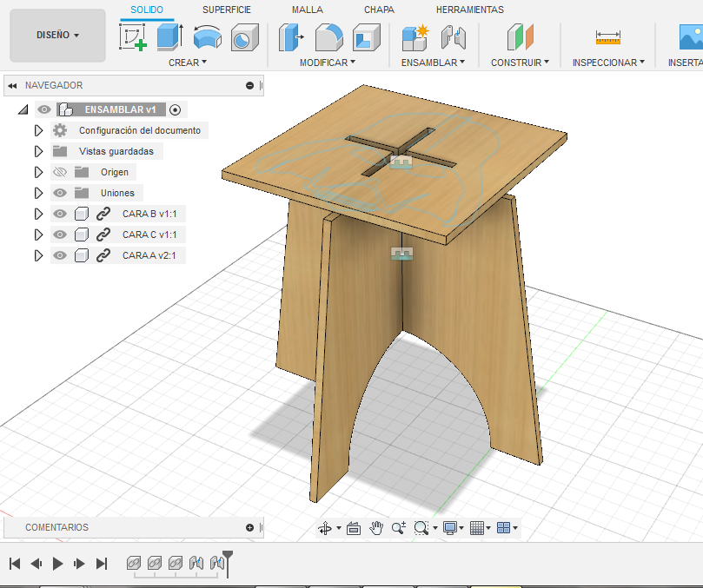Select the Create Sketch tool
The image size is (703, 588).
coord(133,38)
